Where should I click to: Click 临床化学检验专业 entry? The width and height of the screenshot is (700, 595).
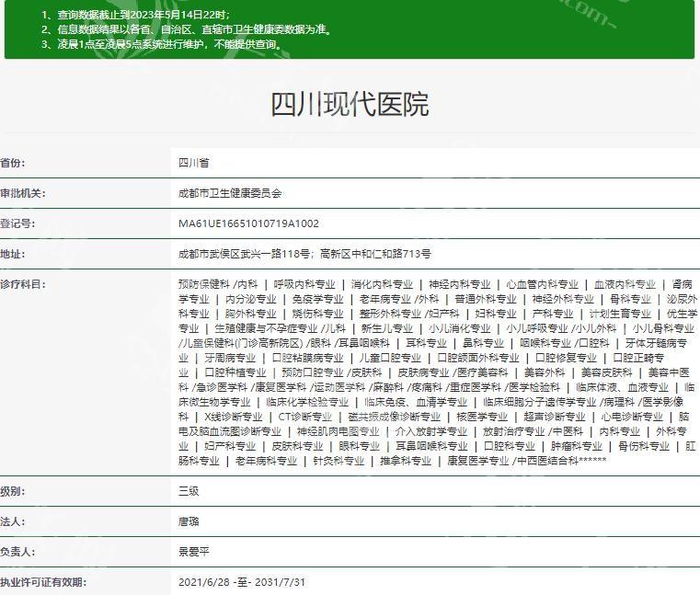click(x=307, y=402)
